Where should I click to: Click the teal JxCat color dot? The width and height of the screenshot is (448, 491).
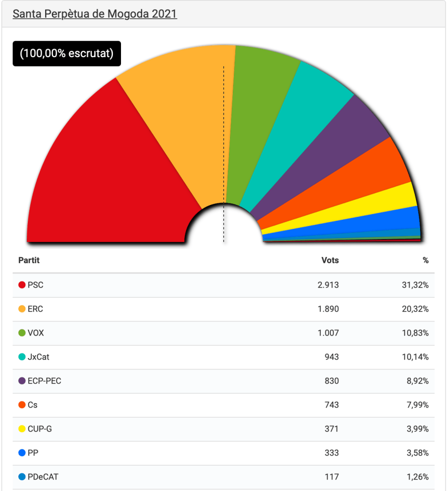click(x=22, y=357)
